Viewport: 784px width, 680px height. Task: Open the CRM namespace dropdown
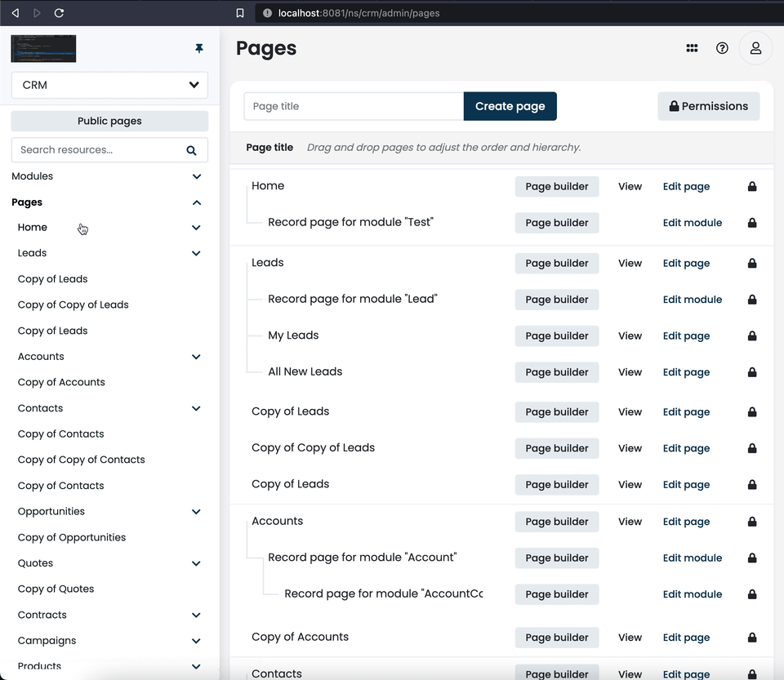click(109, 85)
